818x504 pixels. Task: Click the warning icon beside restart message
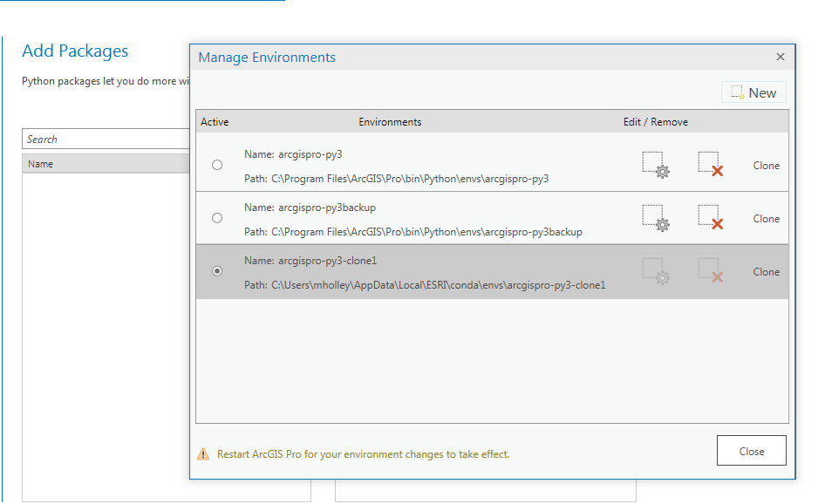click(203, 454)
